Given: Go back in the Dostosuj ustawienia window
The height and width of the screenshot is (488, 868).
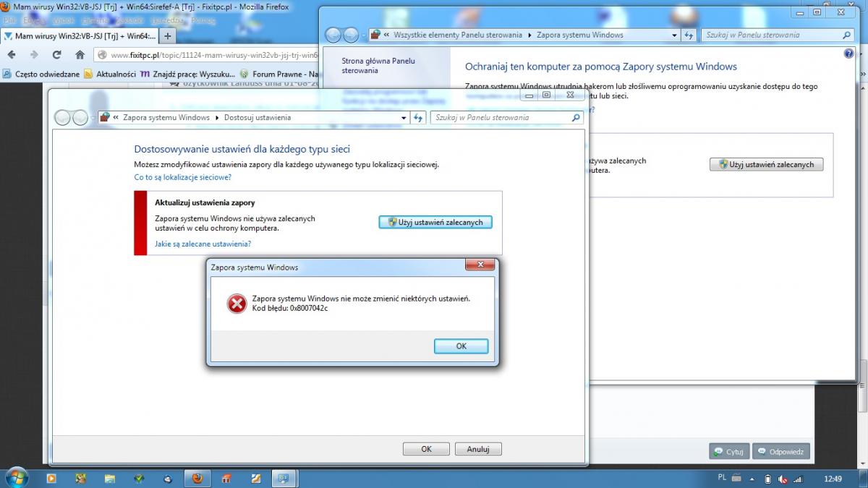Looking at the screenshot, I should point(63,118).
